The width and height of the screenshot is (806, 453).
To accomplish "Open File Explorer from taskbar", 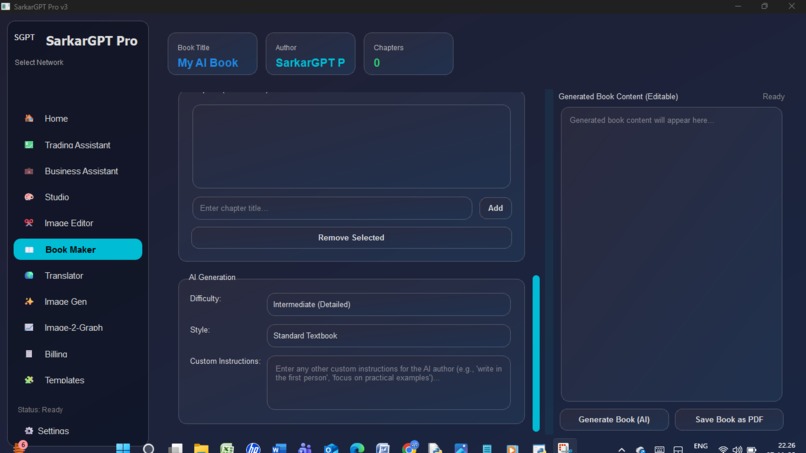I will point(201,448).
